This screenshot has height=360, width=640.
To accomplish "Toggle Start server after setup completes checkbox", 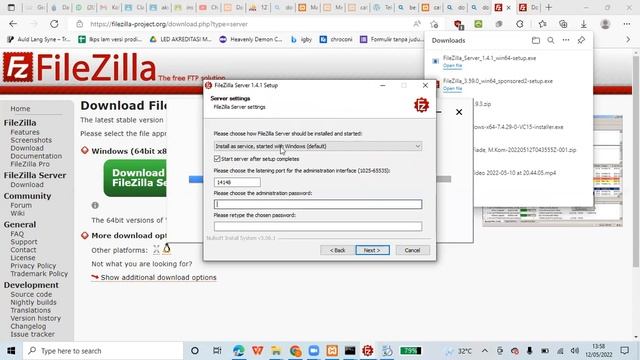I will (x=217, y=159).
